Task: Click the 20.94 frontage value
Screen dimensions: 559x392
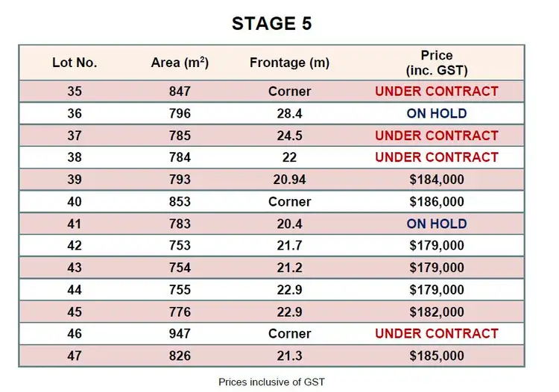Action: point(289,180)
